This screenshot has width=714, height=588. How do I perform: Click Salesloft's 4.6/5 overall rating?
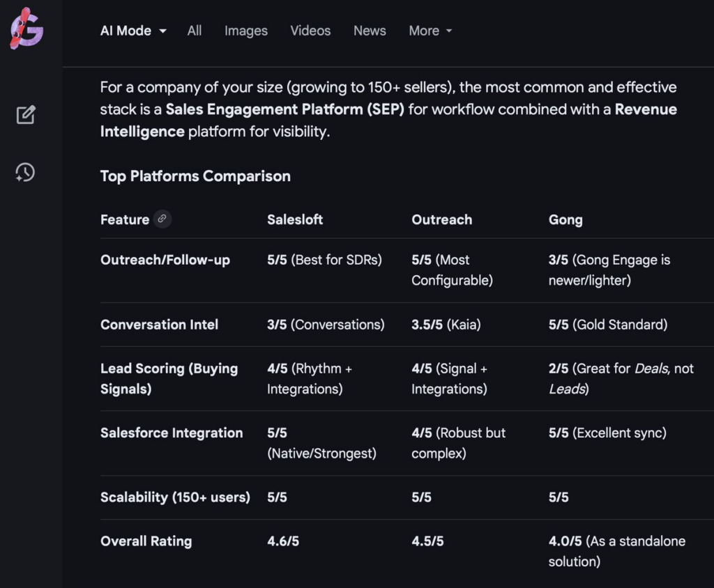click(x=283, y=541)
